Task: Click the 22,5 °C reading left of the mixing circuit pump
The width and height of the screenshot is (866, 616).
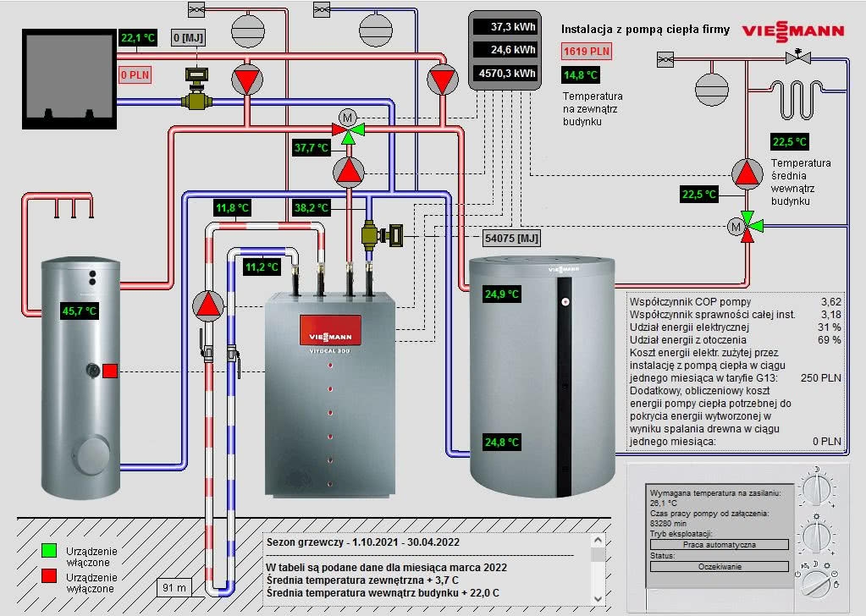Action: (699, 195)
